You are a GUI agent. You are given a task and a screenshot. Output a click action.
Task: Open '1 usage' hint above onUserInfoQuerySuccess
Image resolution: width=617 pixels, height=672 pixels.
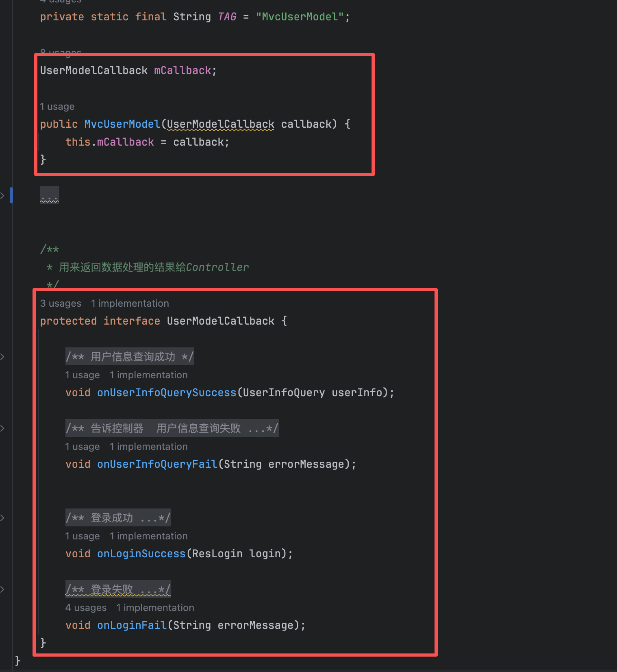[83, 375]
